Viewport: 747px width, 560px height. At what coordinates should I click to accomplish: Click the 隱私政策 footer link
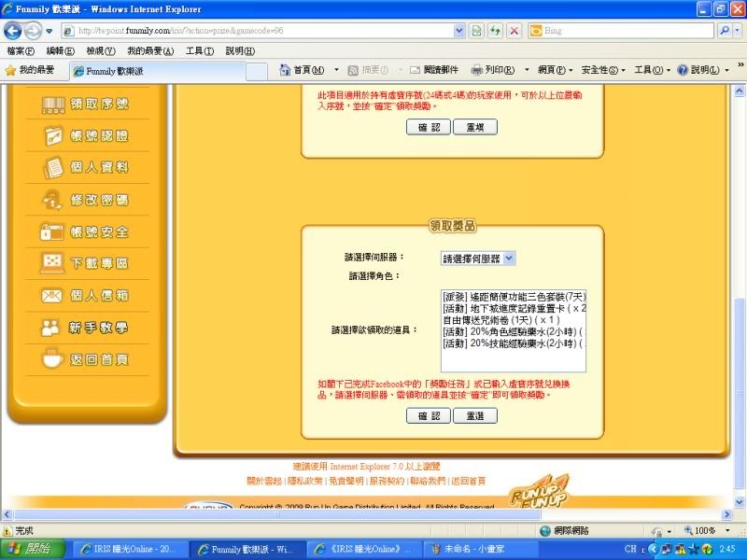point(305,481)
